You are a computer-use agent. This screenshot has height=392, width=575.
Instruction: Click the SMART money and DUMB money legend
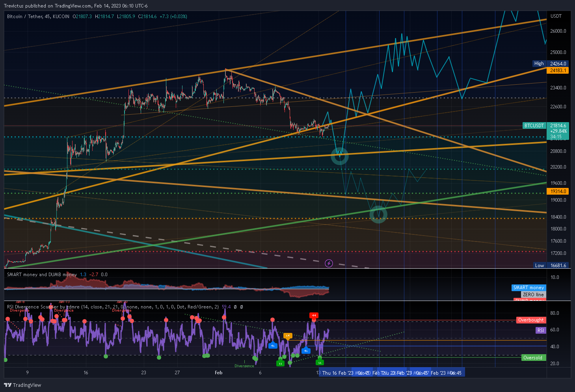pyautogui.click(x=42, y=275)
